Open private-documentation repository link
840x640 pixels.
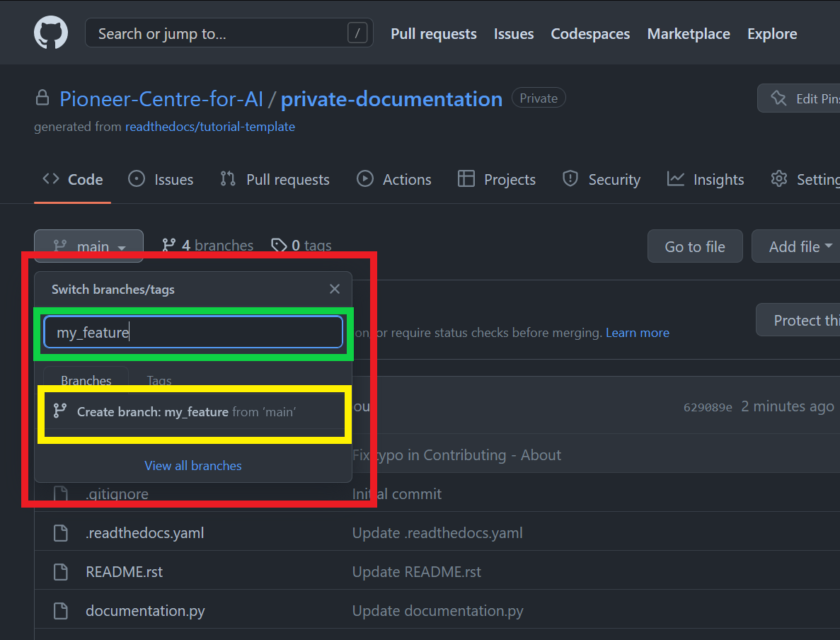(391, 98)
